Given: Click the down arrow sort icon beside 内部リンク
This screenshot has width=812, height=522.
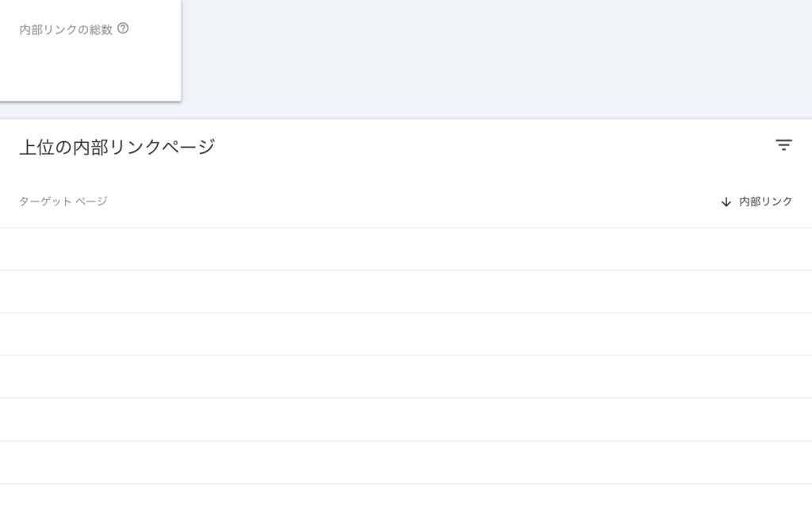Looking at the screenshot, I should tap(726, 202).
